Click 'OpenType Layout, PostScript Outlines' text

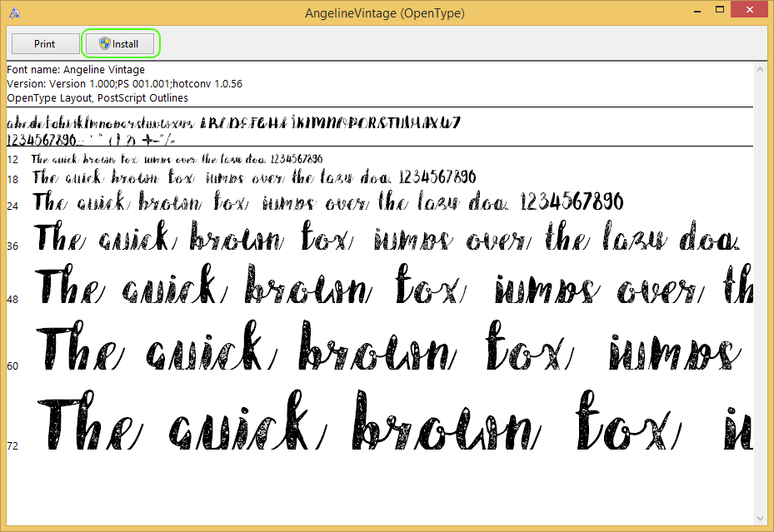click(97, 98)
